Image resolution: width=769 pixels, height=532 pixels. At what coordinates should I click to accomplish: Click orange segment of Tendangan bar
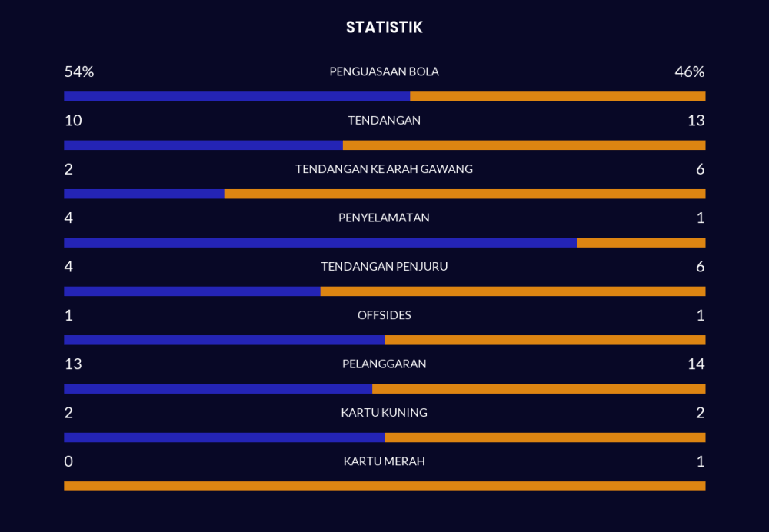click(524, 145)
